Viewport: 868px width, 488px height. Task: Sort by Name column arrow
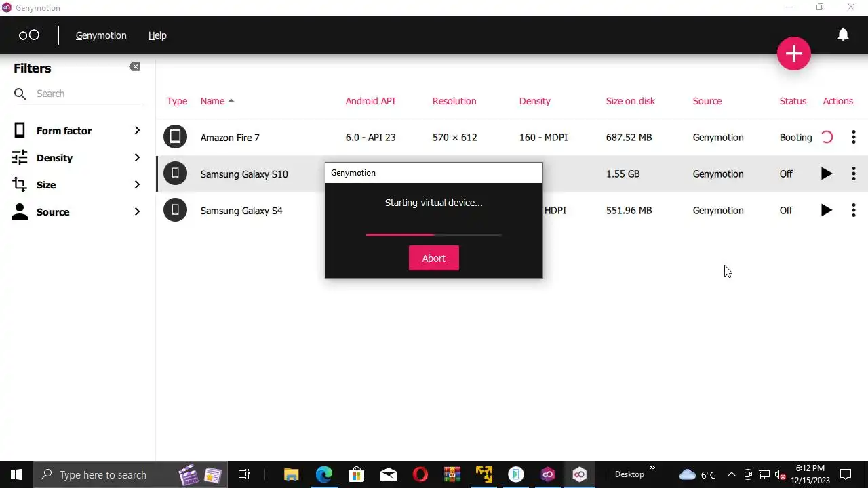click(231, 101)
